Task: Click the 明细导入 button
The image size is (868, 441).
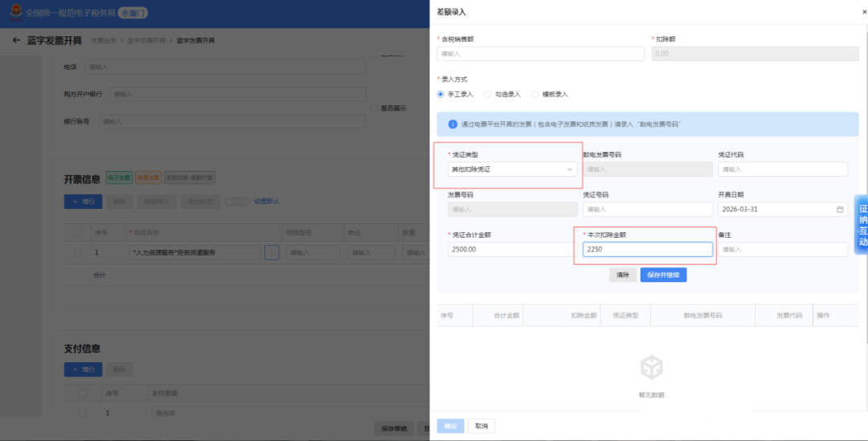Action: point(157,202)
